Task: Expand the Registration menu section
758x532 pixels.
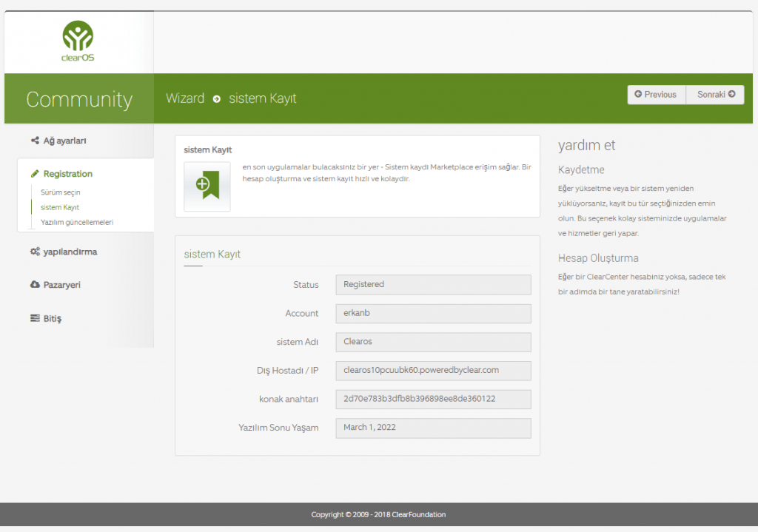Action: pos(68,174)
